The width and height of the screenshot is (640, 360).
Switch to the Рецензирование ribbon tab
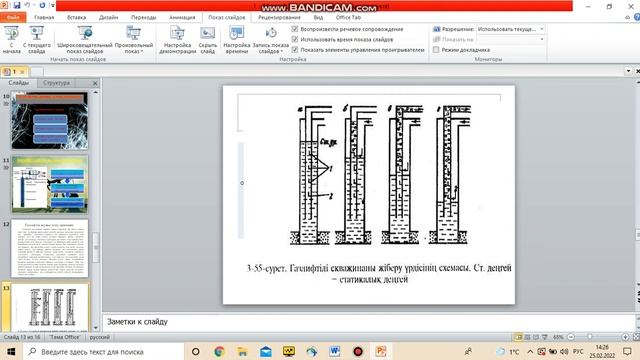pos(279,17)
